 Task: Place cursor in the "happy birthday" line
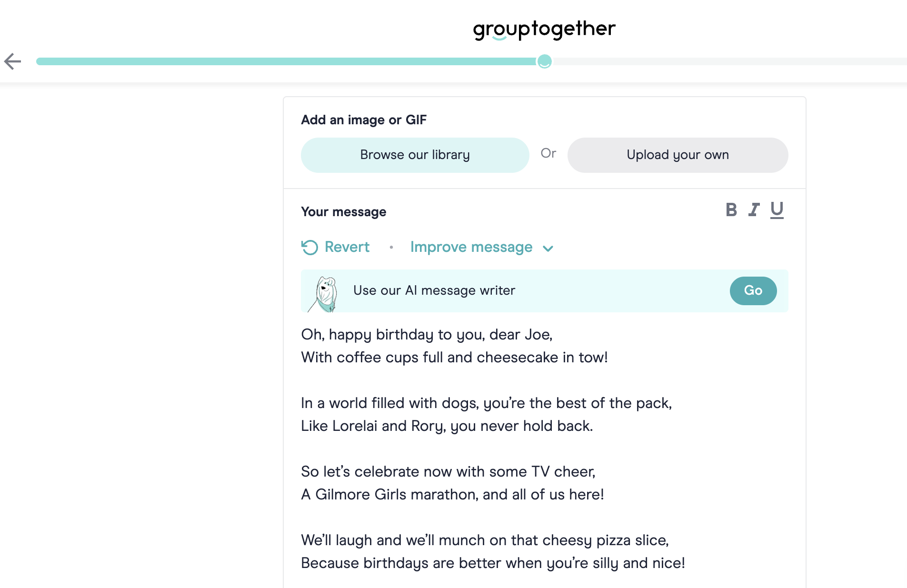[x=427, y=335]
